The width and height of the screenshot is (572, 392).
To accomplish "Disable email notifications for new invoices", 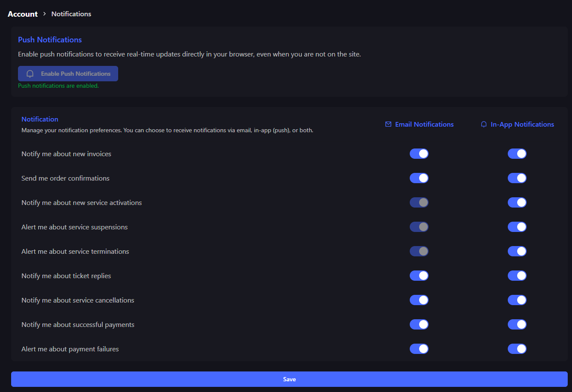I will [419, 154].
